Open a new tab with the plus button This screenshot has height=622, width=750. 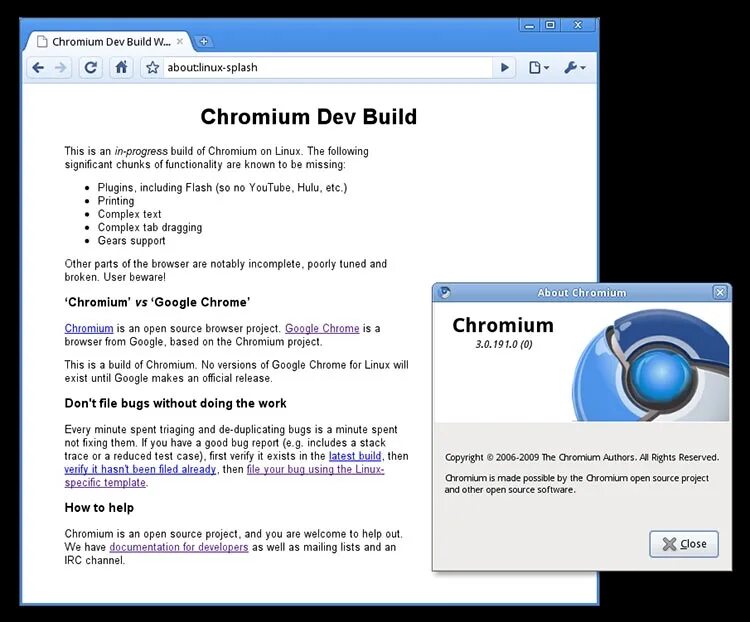click(x=204, y=42)
